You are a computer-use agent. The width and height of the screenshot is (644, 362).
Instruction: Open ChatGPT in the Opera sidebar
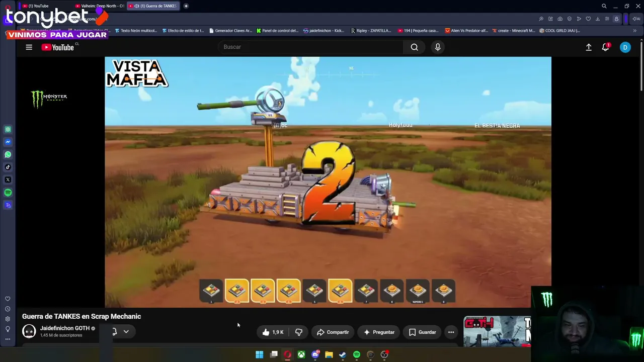pos(8,130)
